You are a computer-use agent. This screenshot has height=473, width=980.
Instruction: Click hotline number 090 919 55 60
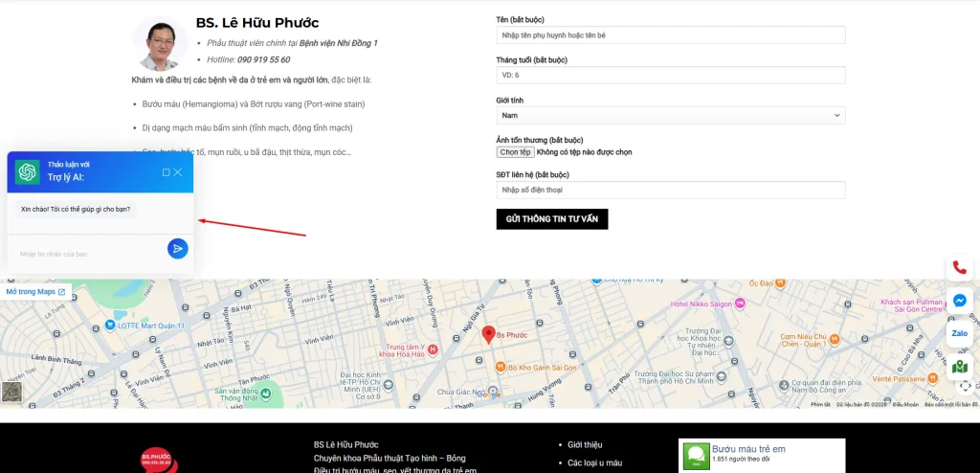263,59
